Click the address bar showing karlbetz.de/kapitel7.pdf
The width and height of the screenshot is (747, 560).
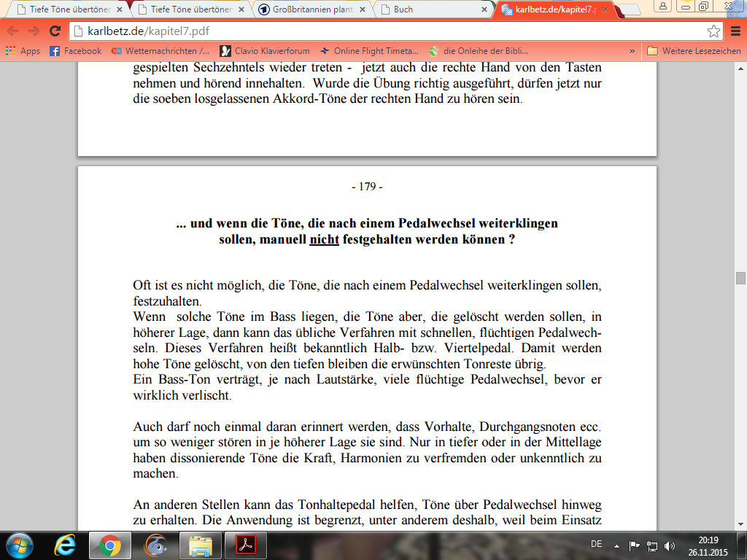pos(395,31)
